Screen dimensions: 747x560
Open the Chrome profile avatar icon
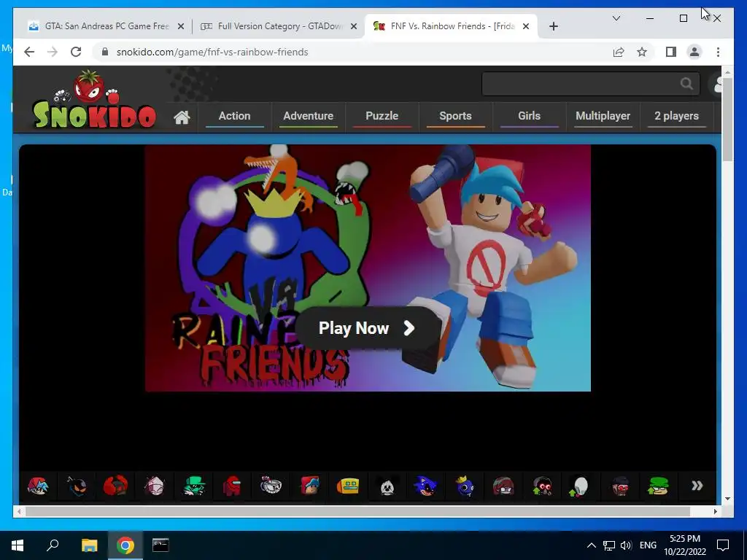[x=694, y=52]
